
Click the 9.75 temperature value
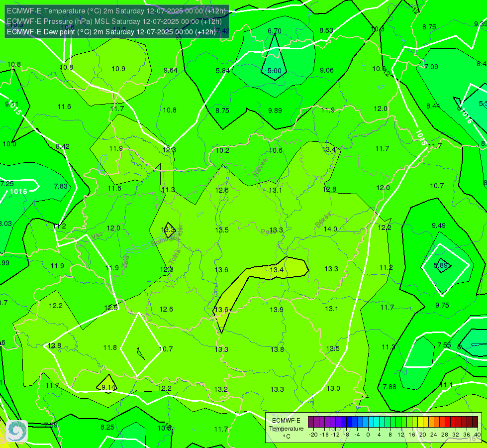442,305
